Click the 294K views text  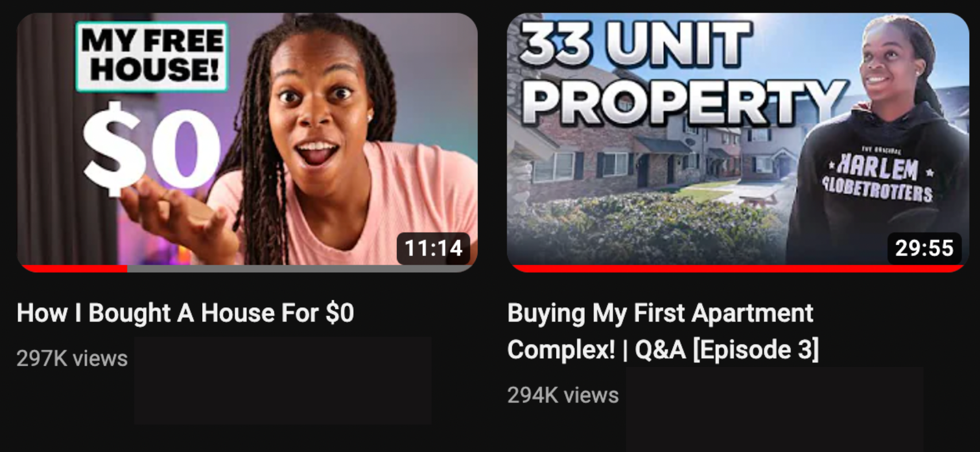pyautogui.click(x=563, y=395)
